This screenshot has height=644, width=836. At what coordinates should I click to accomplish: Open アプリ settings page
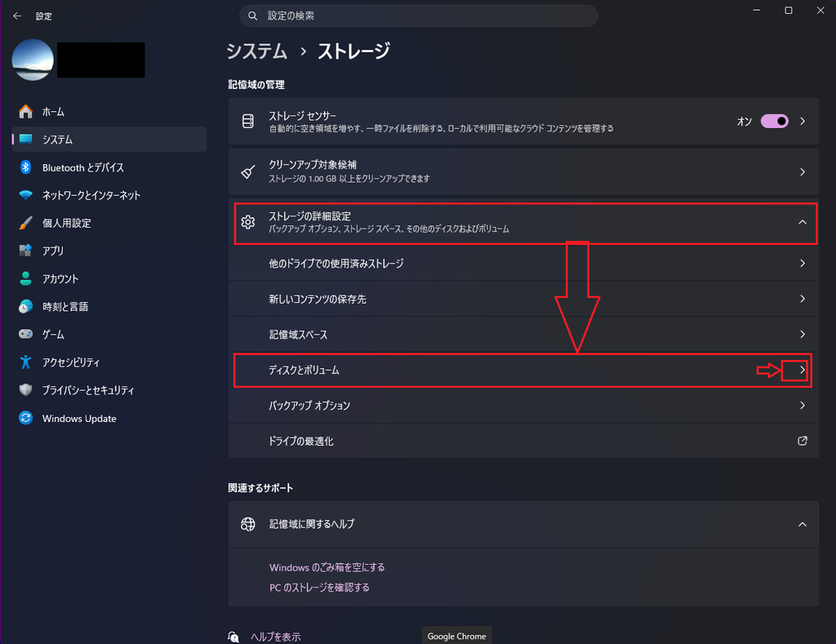click(x=109, y=251)
